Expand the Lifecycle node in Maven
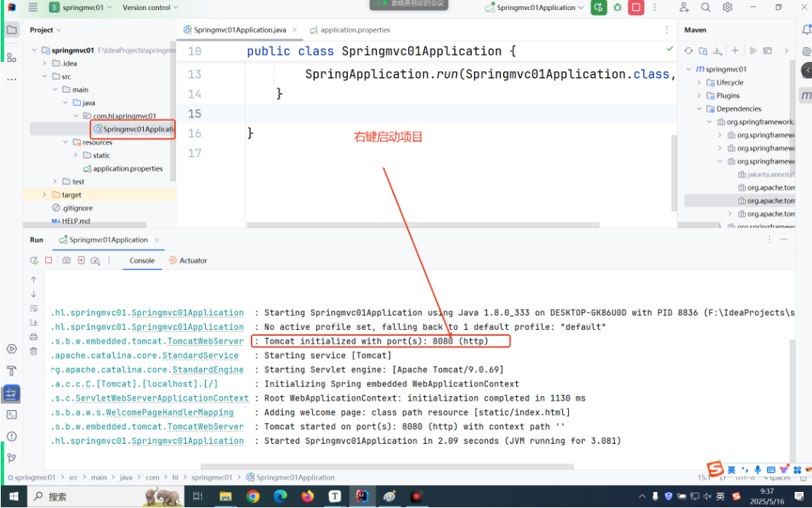This screenshot has height=508, width=812. [x=699, y=83]
